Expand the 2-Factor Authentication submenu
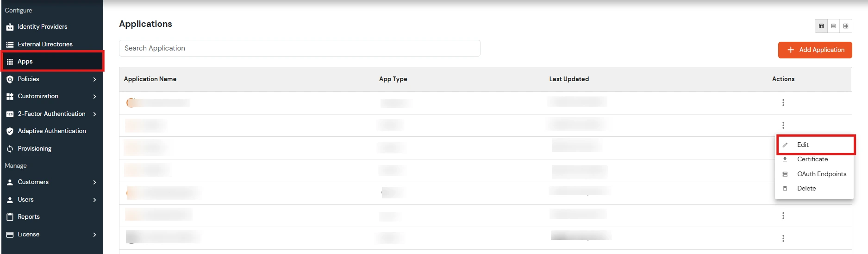 (x=94, y=114)
